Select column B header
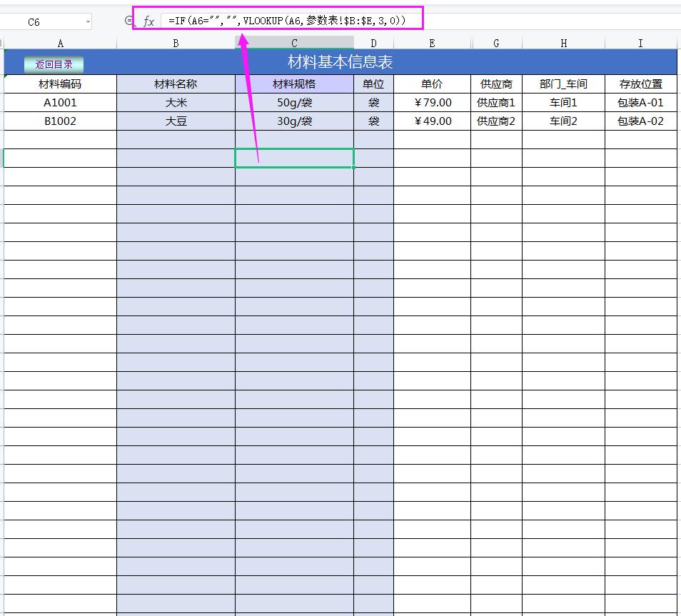The height and width of the screenshot is (616, 681). click(176, 43)
